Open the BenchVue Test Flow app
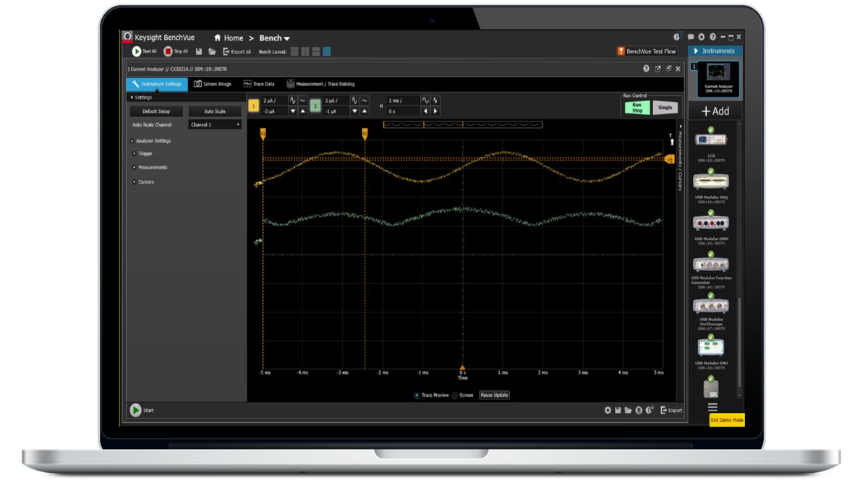Screen dimensions: 868x488 (x=647, y=51)
